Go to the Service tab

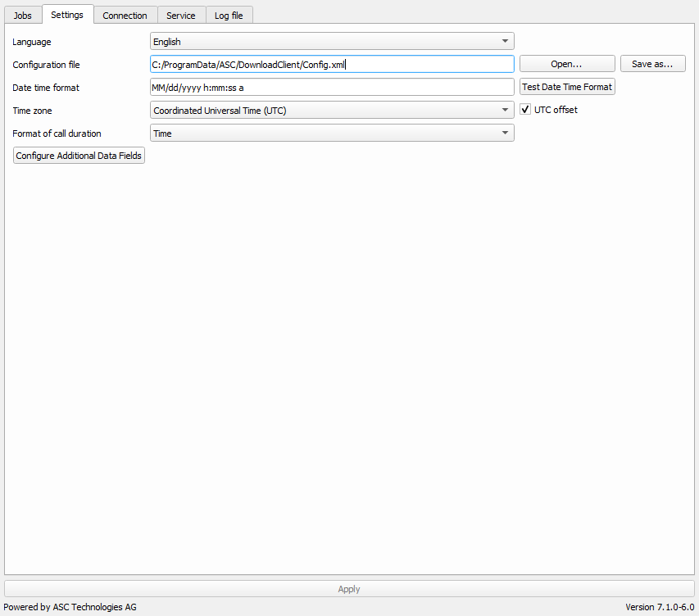pos(181,16)
